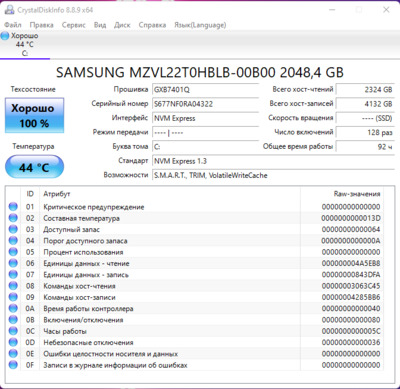
Task: Select the Небезопасные отключения attribute name
Action: point(88,343)
